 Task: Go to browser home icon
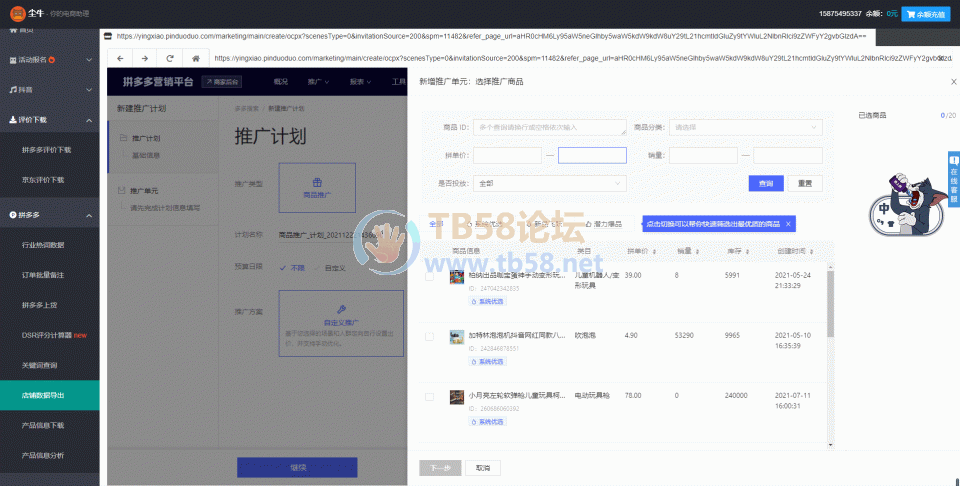[x=195, y=59]
